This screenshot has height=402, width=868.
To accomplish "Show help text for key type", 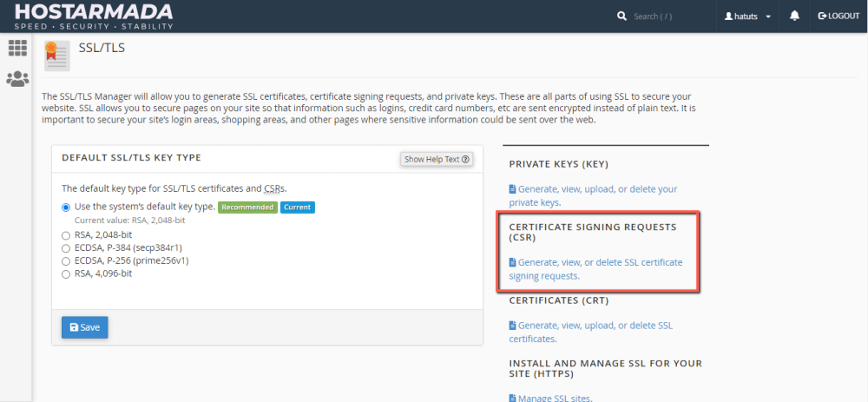I will click(437, 159).
